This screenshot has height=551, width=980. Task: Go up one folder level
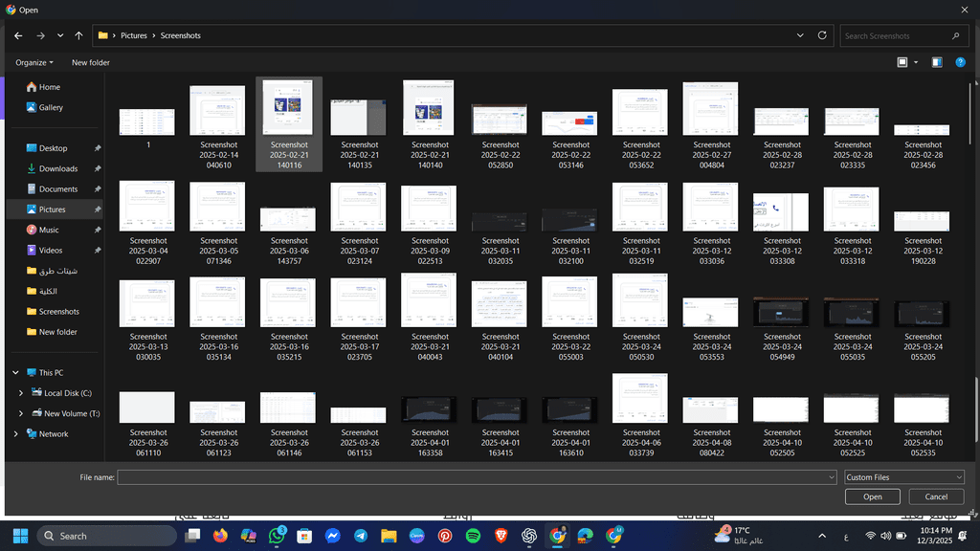pyautogui.click(x=78, y=35)
